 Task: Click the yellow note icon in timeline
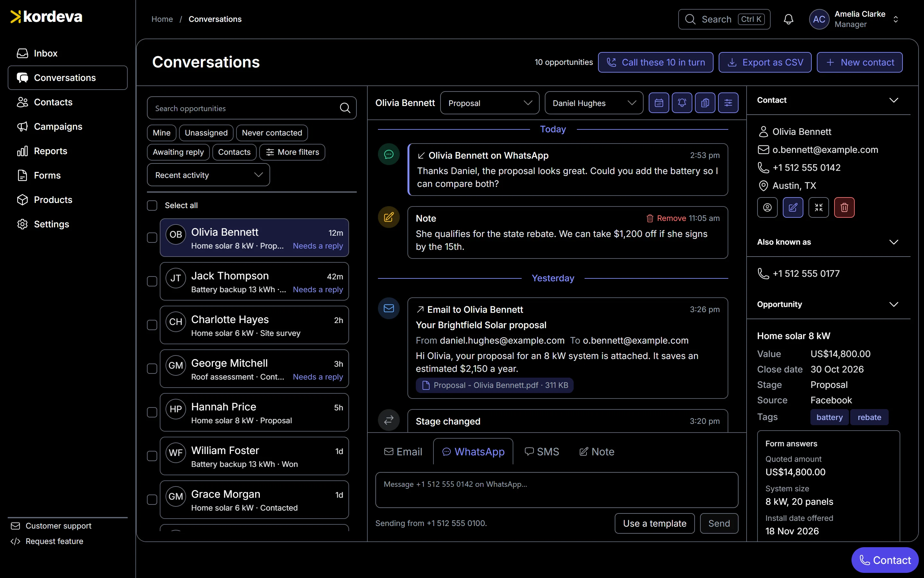tap(389, 217)
